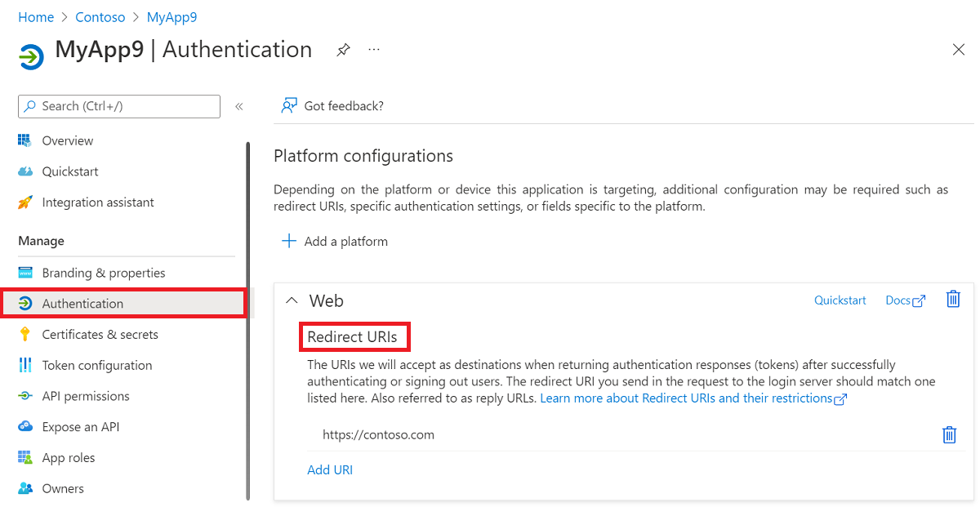
Task: Open the more options ellipsis menu
Action: coord(373,49)
